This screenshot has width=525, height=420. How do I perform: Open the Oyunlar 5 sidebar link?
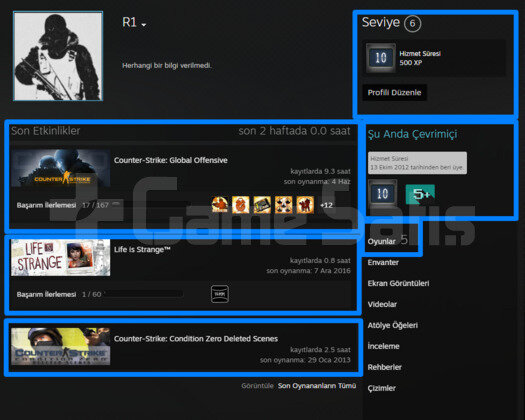(387, 240)
